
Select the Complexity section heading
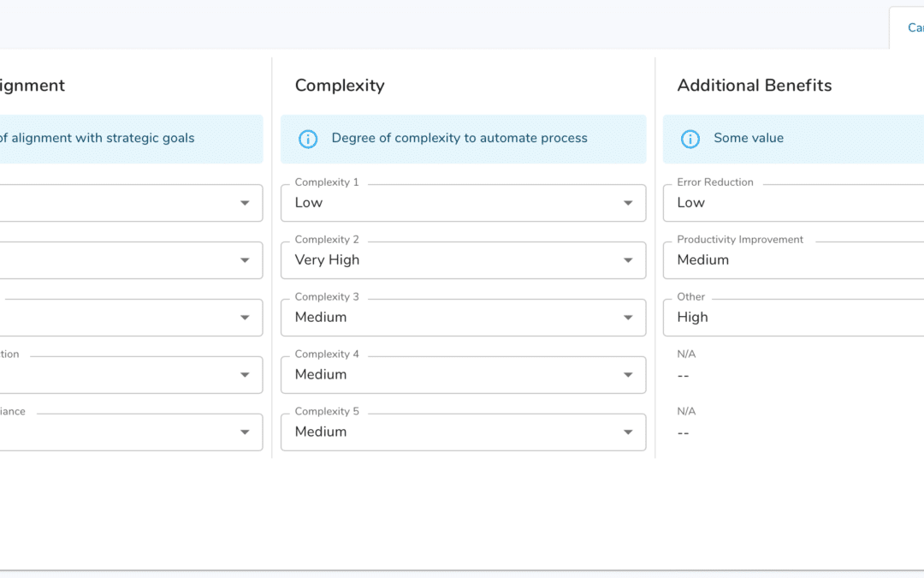340,86
